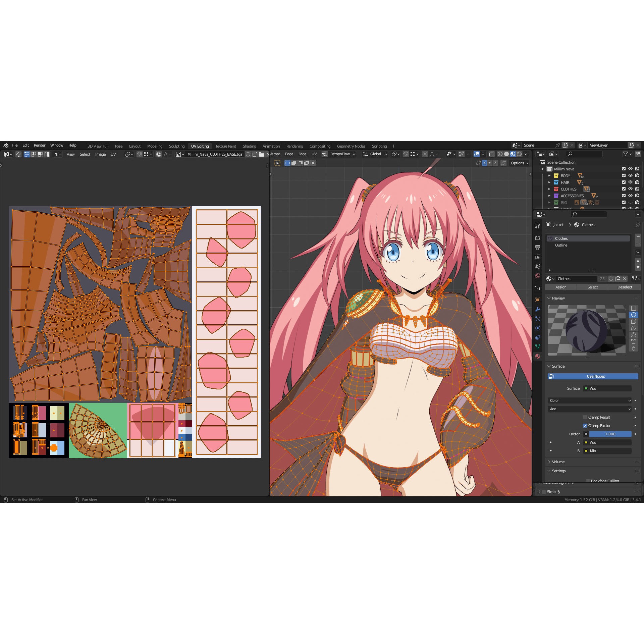Open the Outliner filter funnel icon
644x644 pixels.
coord(626,154)
